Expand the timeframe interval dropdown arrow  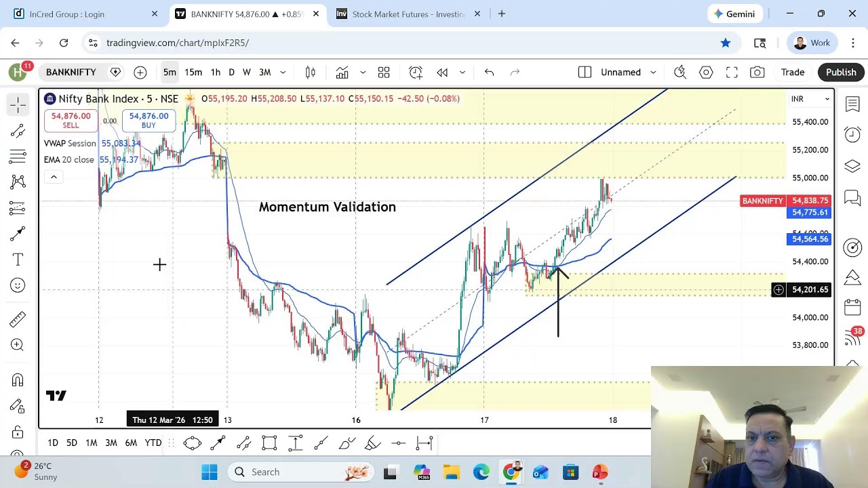coord(283,73)
